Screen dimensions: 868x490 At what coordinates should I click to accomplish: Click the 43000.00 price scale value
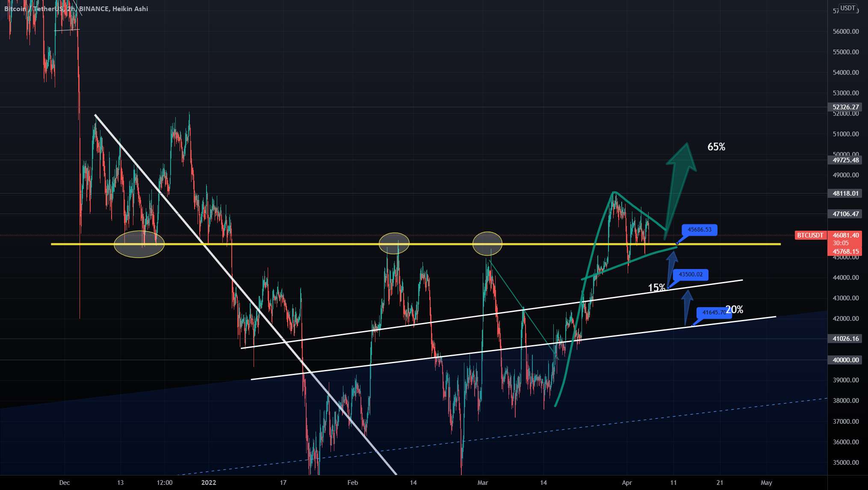[846, 298]
